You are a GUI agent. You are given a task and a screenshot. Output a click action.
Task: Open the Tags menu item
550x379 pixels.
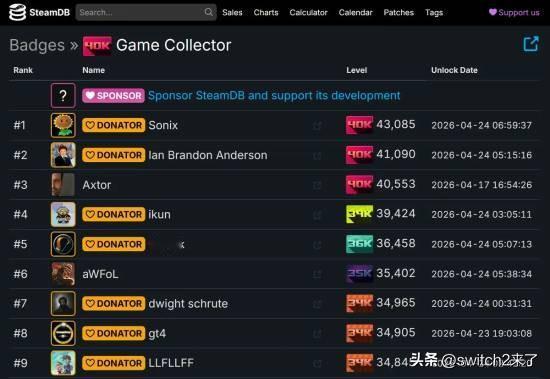point(434,13)
